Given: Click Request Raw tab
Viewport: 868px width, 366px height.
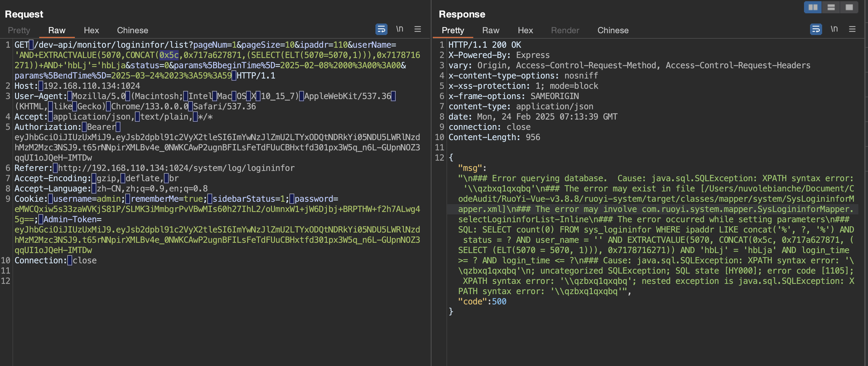Looking at the screenshot, I should tap(57, 30).
